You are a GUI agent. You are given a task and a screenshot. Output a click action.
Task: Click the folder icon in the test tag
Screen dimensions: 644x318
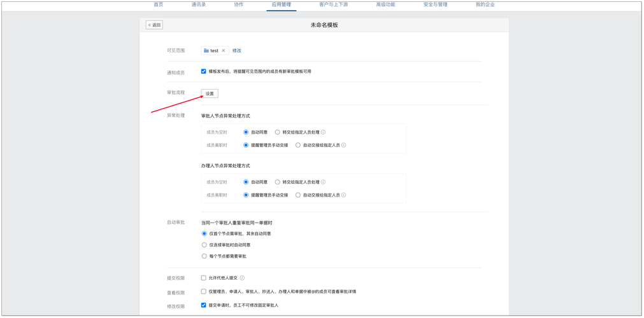(206, 51)
